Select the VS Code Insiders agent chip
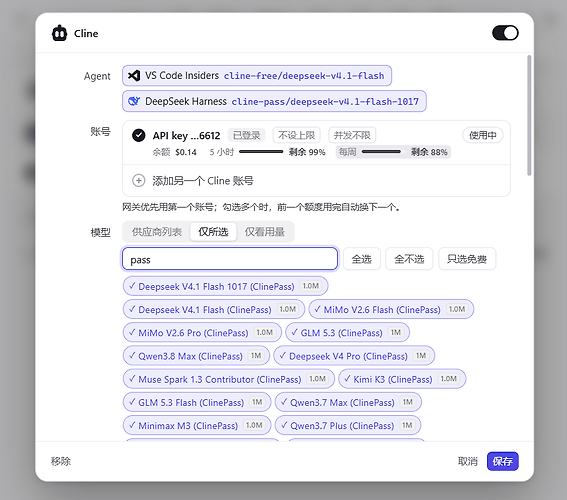Viewport: 567px width, 500px height. click(257, 76)
